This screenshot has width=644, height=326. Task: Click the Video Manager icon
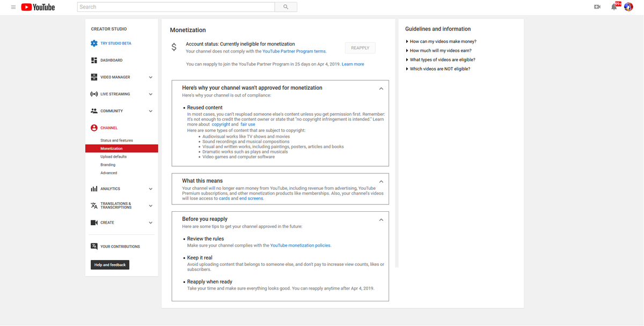(94, 77)
